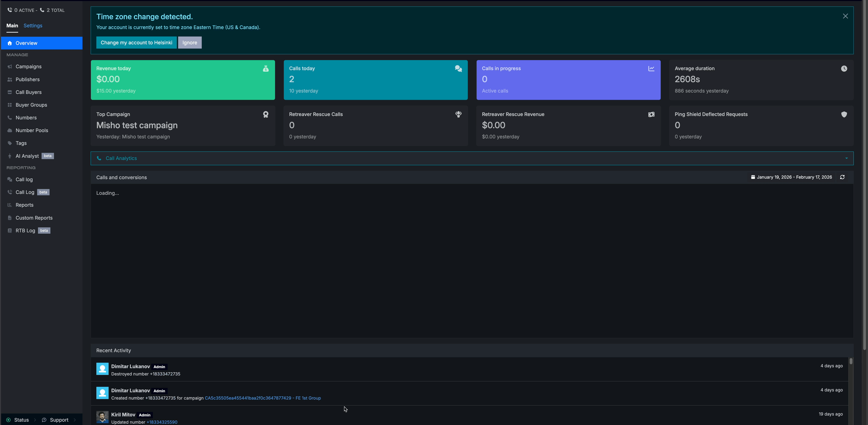Click the Revenue today card
The height and width of the screenshot is (425, 868).
[x=183, y=80]
